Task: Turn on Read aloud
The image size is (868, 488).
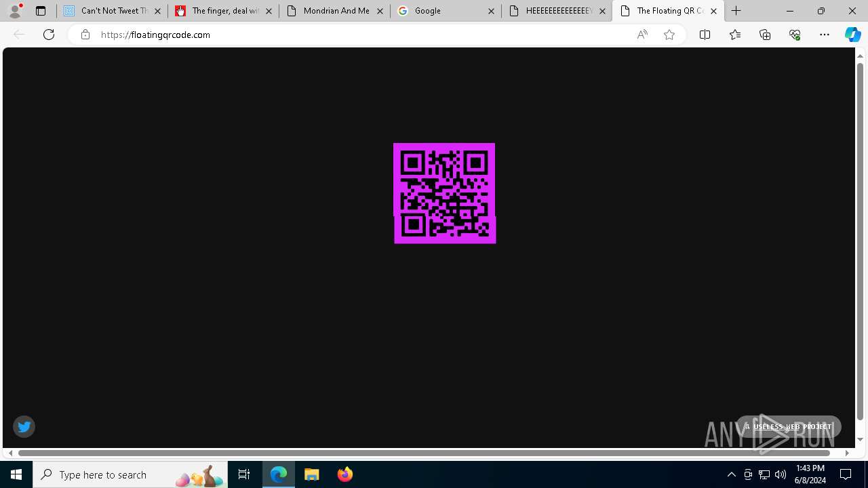Action: click(642, 35)
